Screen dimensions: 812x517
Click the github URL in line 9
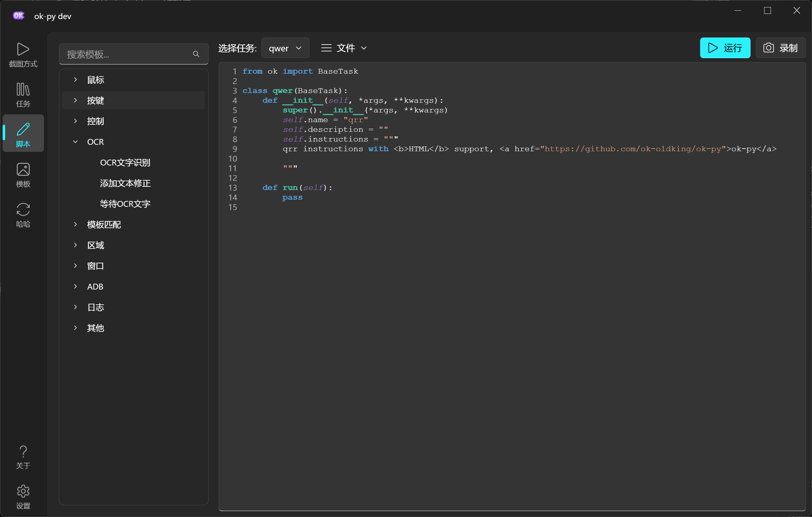[x=633, y=149]
